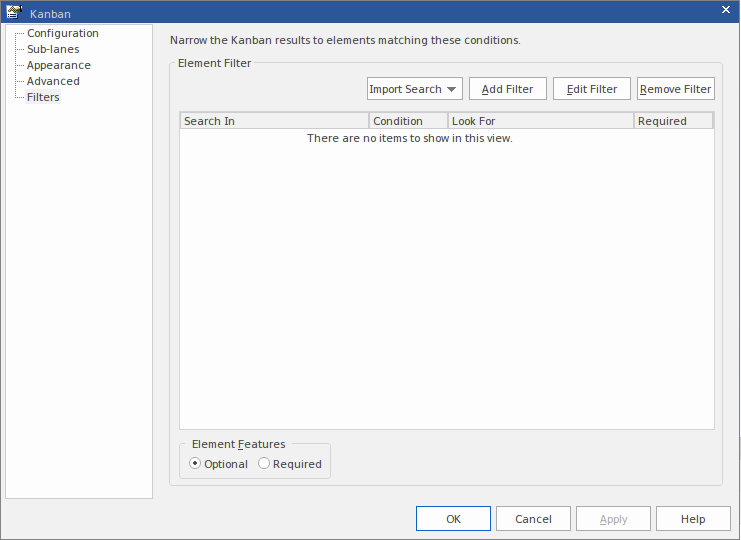Screen dimensions: 741x540
Task: Select Advanced in the left tree
Action: point(53,81)
